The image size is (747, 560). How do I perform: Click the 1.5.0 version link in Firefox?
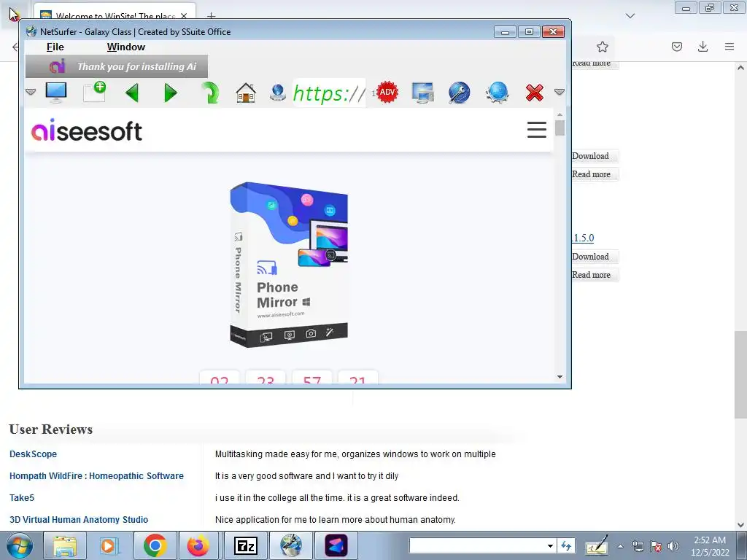tap(583, 238)
